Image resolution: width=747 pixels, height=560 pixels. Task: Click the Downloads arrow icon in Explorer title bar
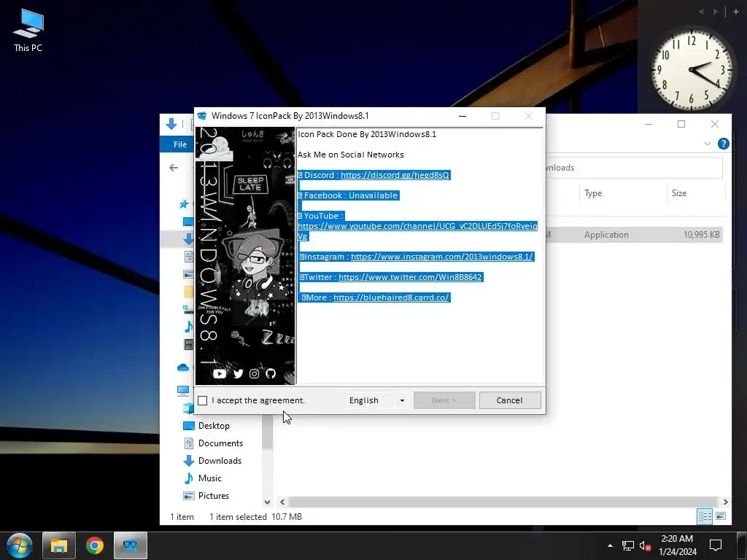click(x=171, y=124)
